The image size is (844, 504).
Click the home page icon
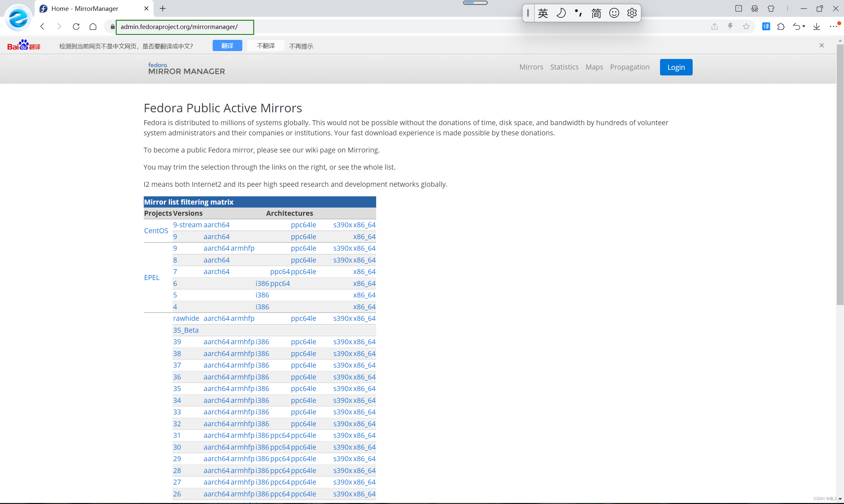tap(93, 26)
